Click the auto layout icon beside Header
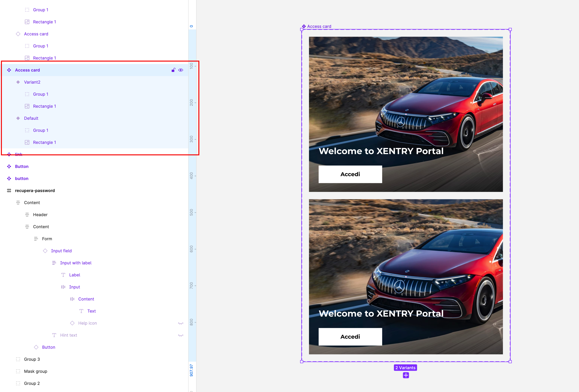The image size is (579, 392). (27, 215)
